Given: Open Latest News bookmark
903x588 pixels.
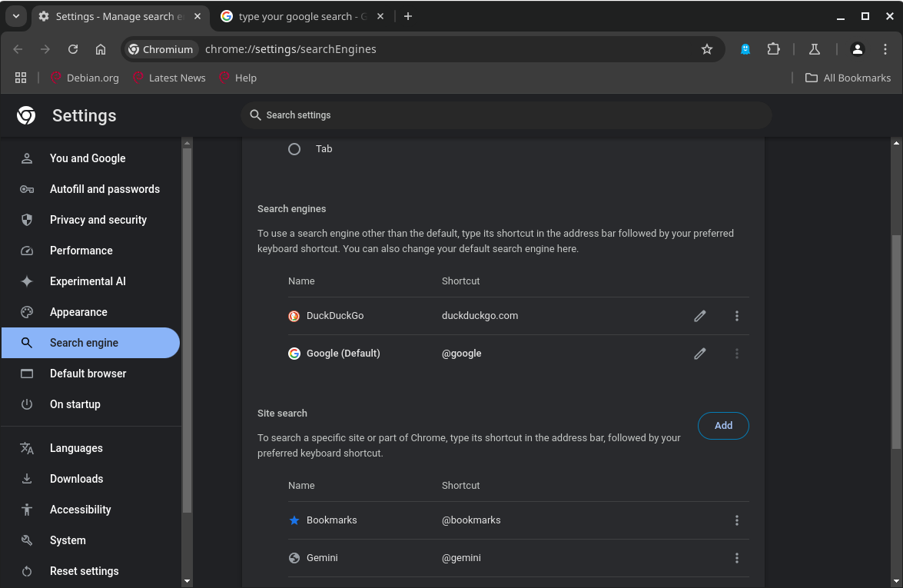Looking at the screenshot, I should click(x=169, y=78).
